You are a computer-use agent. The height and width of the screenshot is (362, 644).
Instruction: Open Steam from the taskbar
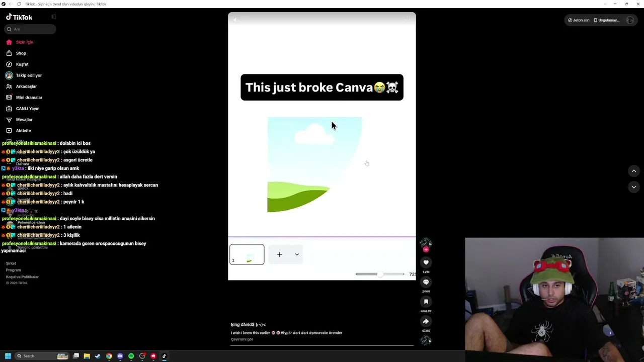tap(98, 356)
